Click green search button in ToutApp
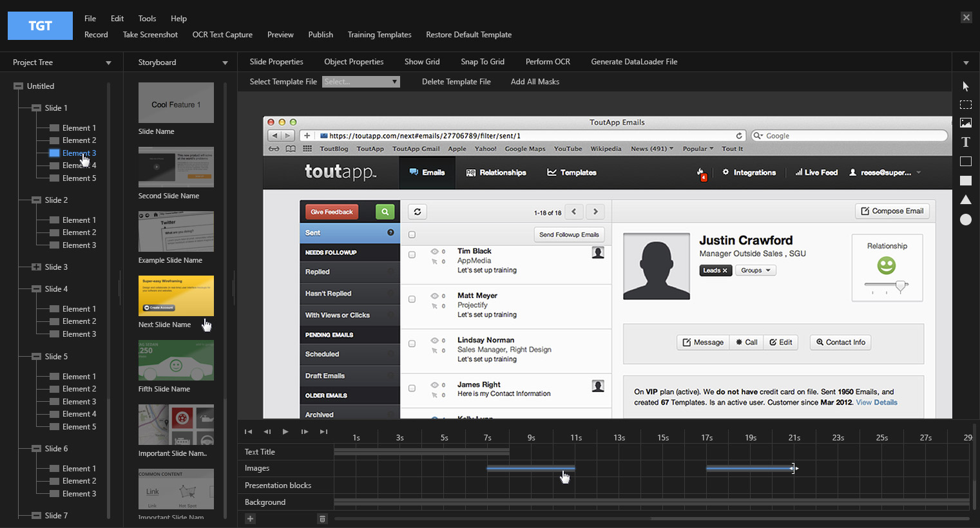Viewport: 980px width, 528px height. point(385,211)
